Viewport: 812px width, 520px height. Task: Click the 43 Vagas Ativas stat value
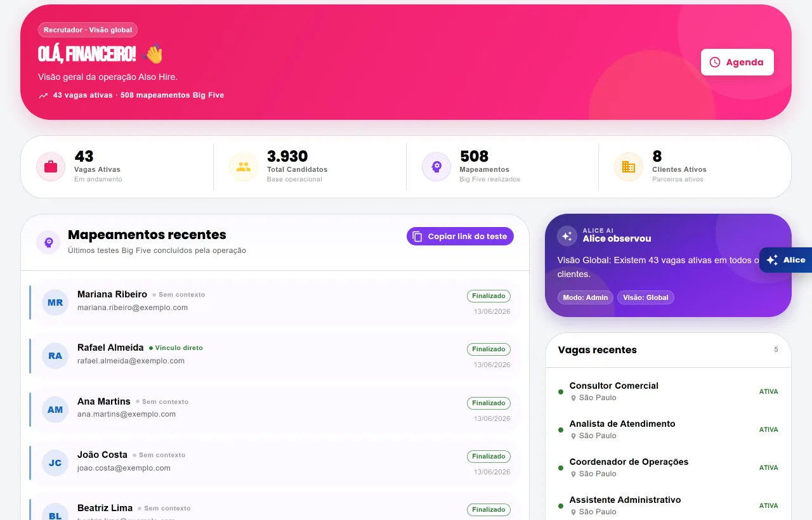84,156
